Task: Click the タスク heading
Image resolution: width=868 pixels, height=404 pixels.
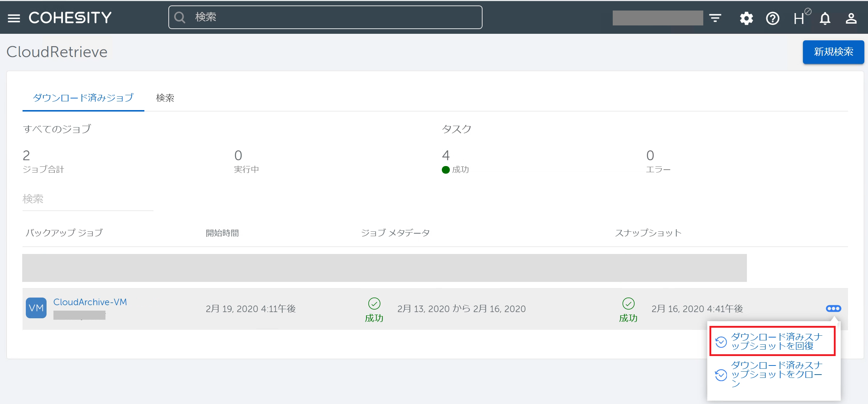Action: click(457, 129)
